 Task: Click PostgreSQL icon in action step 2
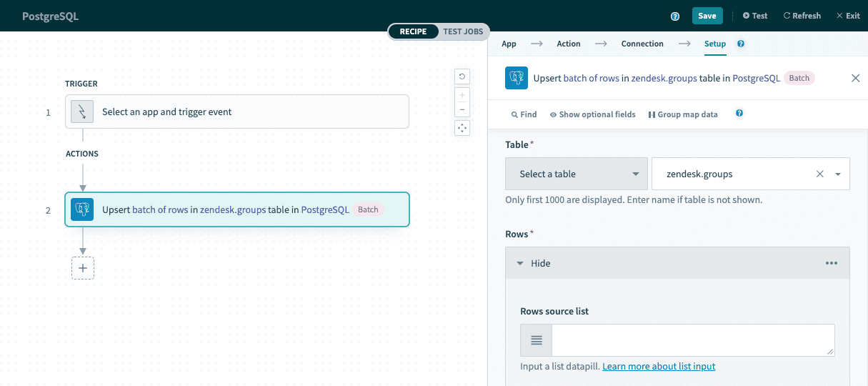[82, 209]
